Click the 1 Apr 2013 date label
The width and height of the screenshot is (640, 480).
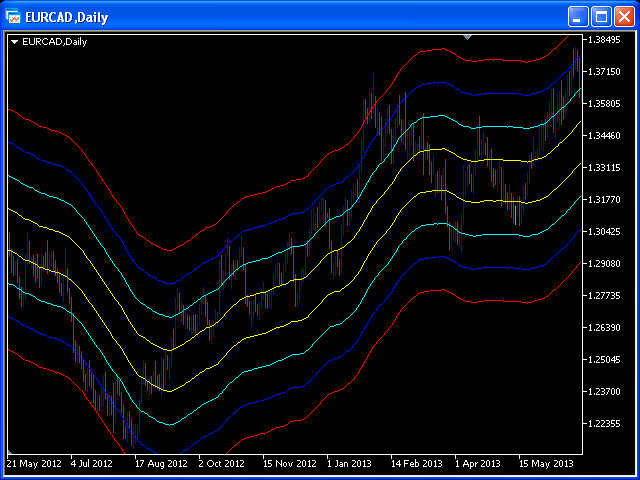478,464
